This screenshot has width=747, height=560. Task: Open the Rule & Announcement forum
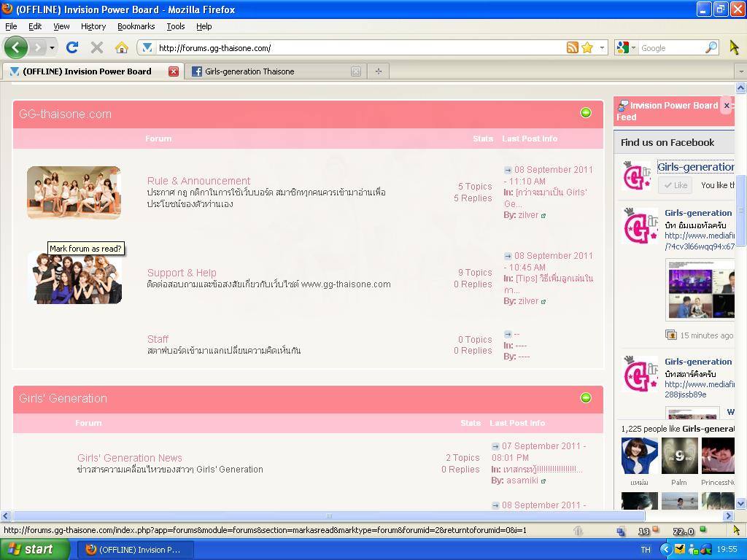[198, 181]
